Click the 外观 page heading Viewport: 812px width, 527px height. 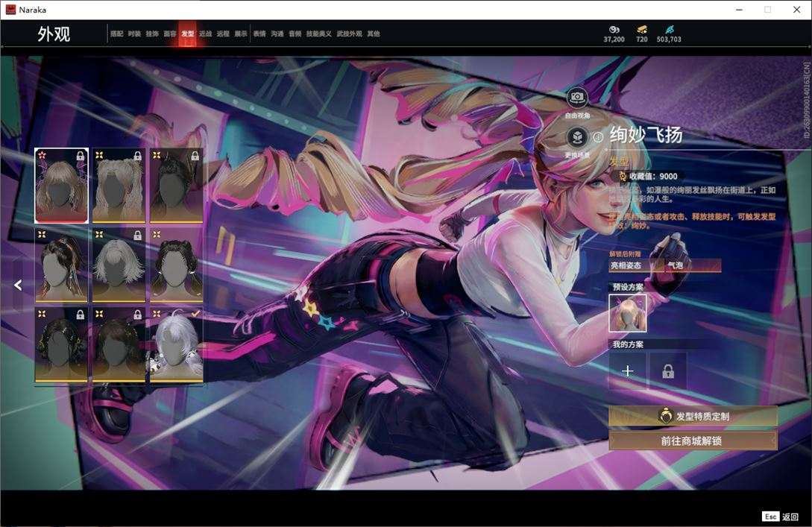pos(54,34)
